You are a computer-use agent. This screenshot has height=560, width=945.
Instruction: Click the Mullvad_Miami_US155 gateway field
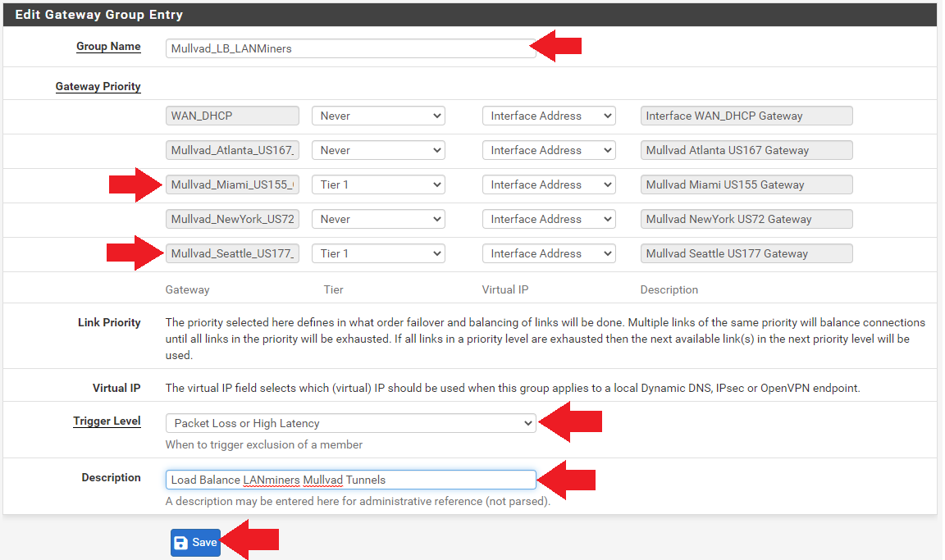coord(233,184)
